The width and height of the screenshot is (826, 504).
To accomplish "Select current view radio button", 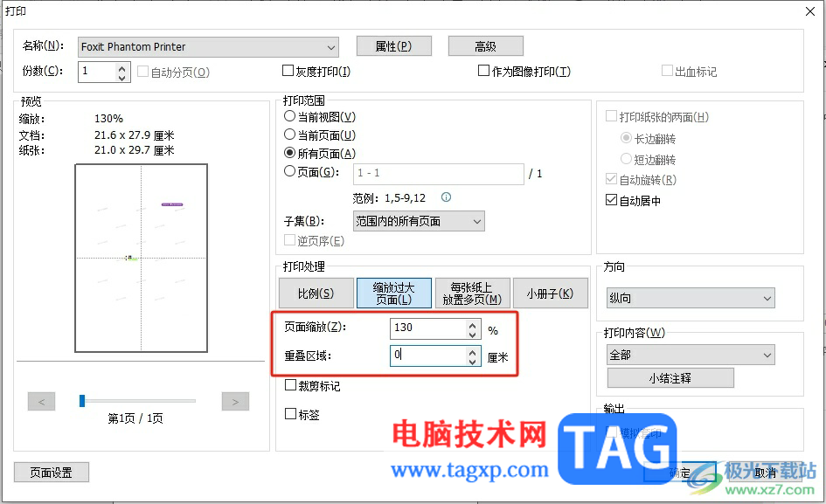I will coord(289,116).
